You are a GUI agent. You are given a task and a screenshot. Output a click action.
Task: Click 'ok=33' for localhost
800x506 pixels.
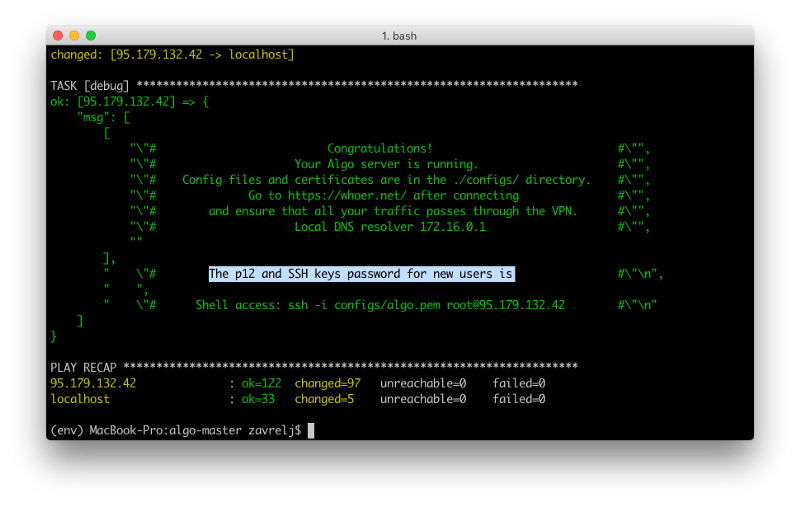(x=258, y=399)
